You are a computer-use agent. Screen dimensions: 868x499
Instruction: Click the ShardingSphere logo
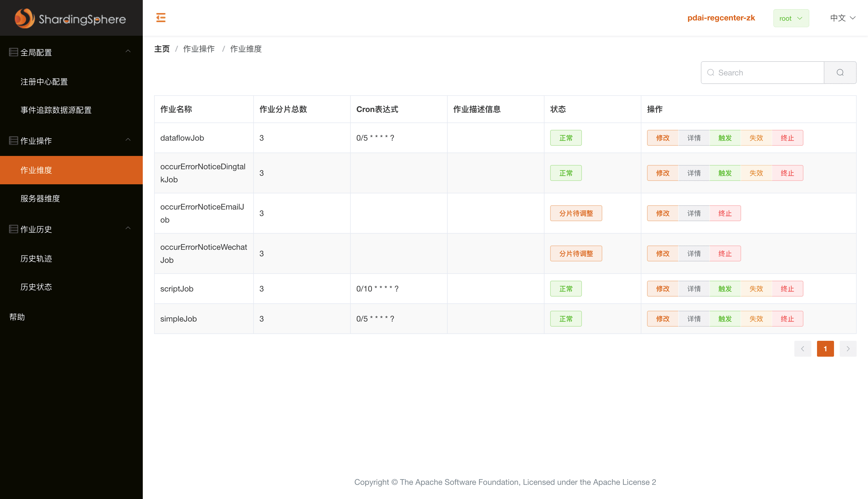click(x=71, y=18)
